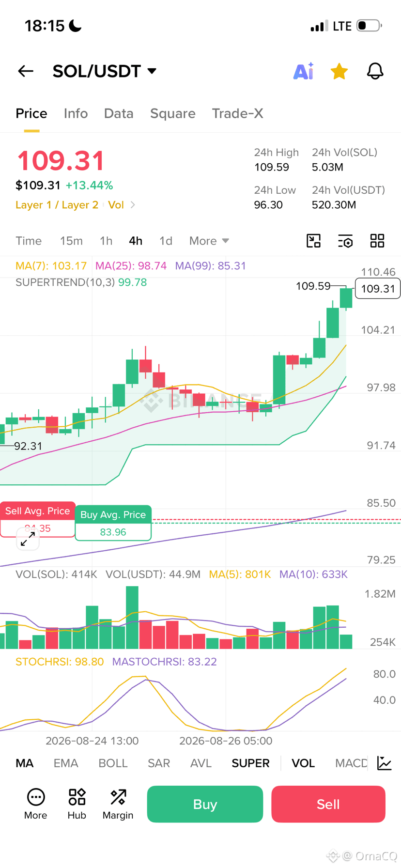Tap the STOCHRSI: 98.80 label
The height and width of the screenshot is (868, 401).
pyautogui.click(x=60, y=662)
